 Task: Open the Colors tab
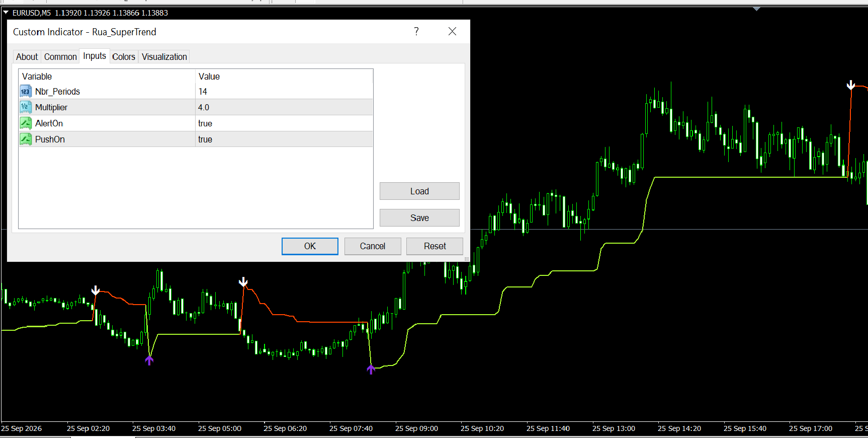tap(124, 57)
